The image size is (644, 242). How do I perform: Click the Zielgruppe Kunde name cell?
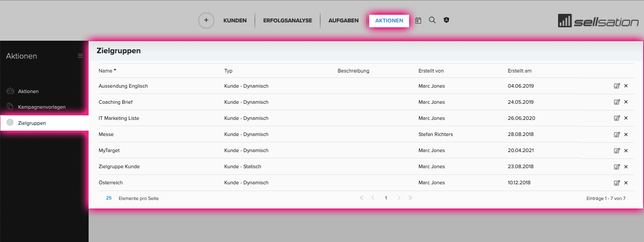pos(119,166)
